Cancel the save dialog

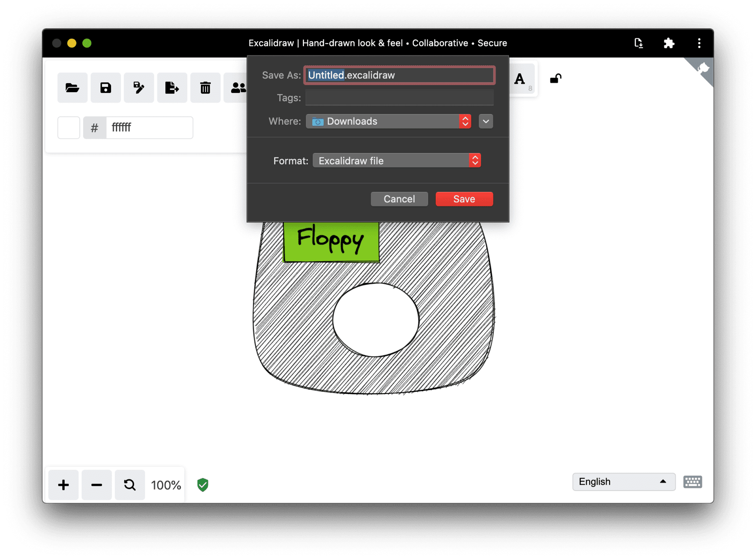399,198
